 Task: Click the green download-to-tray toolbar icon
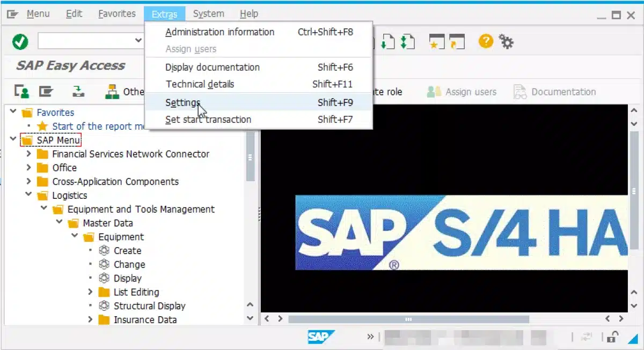pos(79,92)
